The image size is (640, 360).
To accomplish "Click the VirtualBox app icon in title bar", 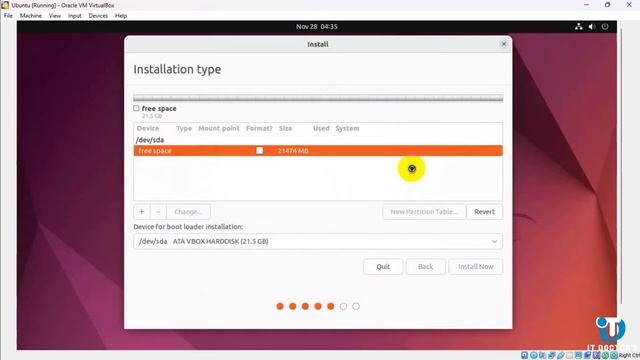I will coord(5,5).
